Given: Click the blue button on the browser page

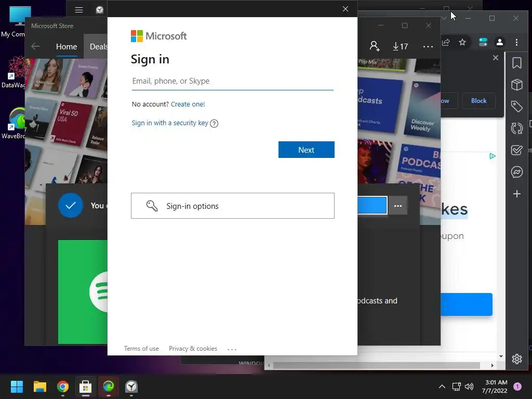Looking at the screenshot, I should pyautogui.click(x=466, y=304).
